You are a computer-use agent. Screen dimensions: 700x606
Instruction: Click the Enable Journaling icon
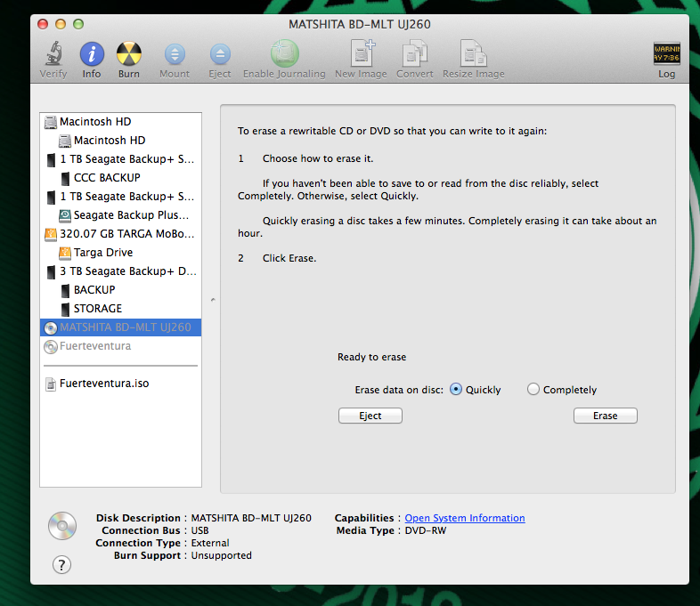click(284, 53)
